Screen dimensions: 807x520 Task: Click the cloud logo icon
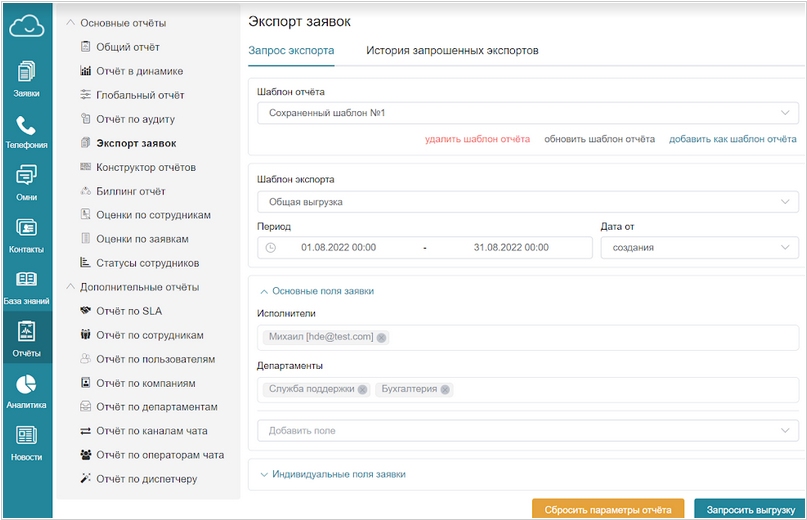(26, 26)
